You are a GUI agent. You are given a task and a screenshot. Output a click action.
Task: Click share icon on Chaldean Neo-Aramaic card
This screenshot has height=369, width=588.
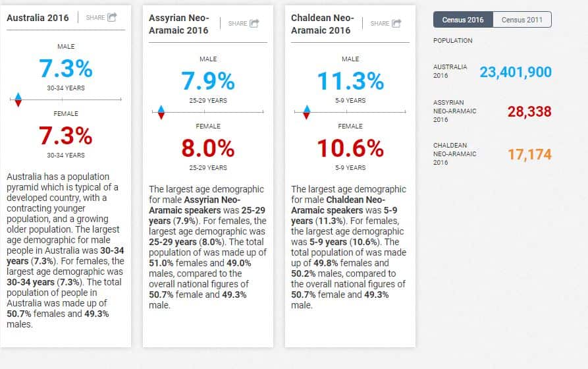(396, 24)
